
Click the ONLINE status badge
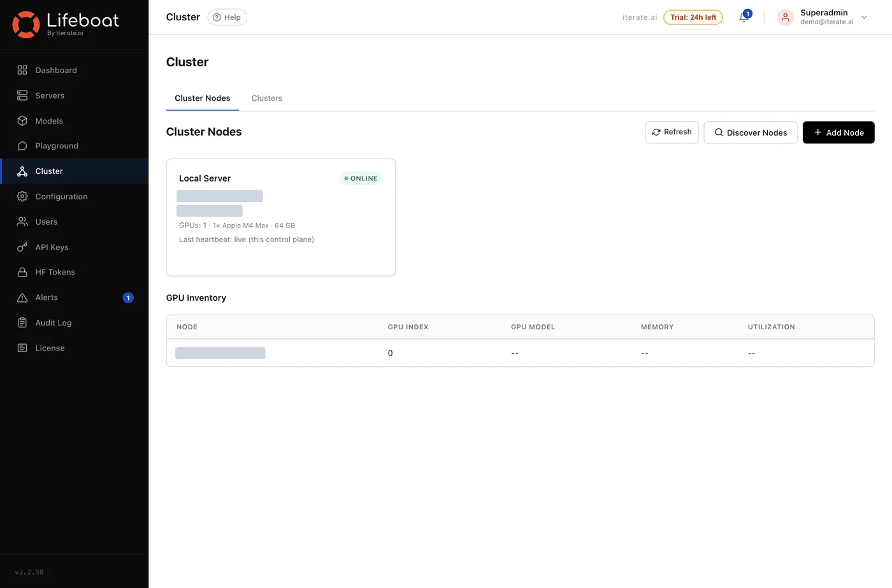361,178
